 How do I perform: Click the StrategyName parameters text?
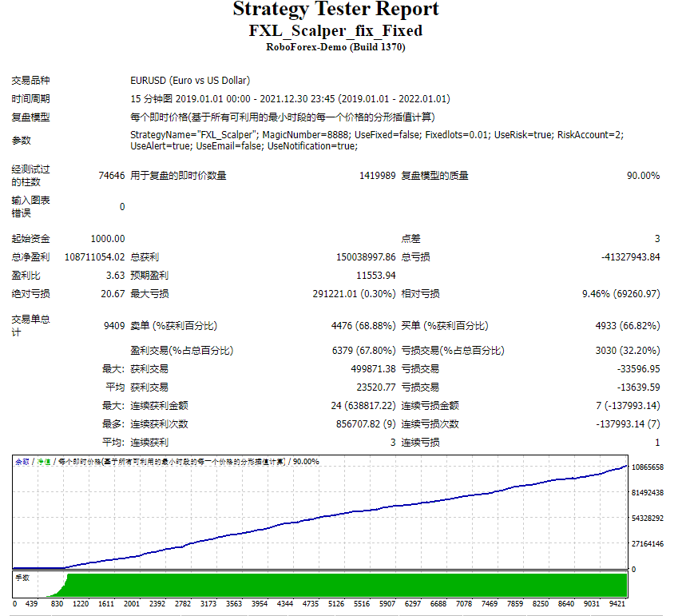(x=377, y=140)
